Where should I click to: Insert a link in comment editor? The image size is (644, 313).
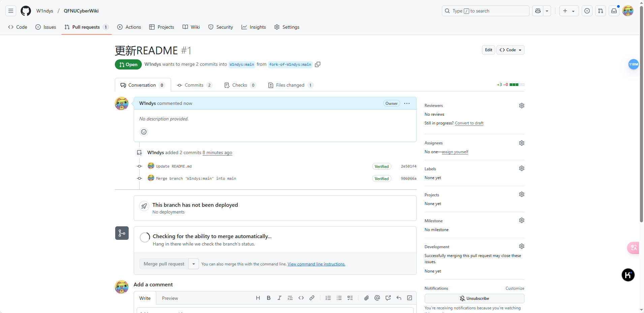[x=312, y=298]
